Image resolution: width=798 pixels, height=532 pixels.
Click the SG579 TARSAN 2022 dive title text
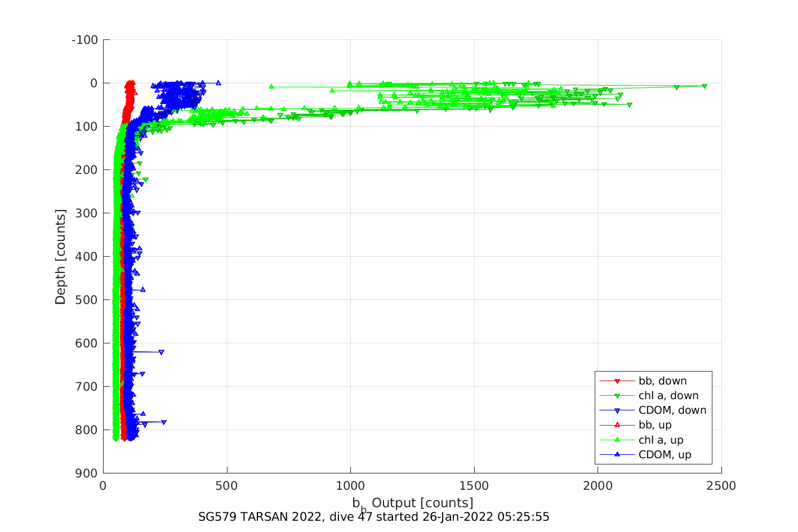tap(373, 517)
